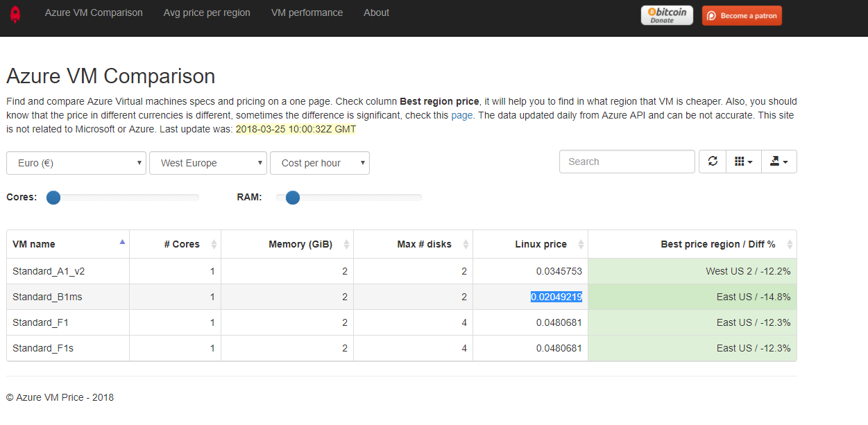868x425 pixels.
Task: Click the 0.0345753 Linux price cell
Action: point(531,271)
